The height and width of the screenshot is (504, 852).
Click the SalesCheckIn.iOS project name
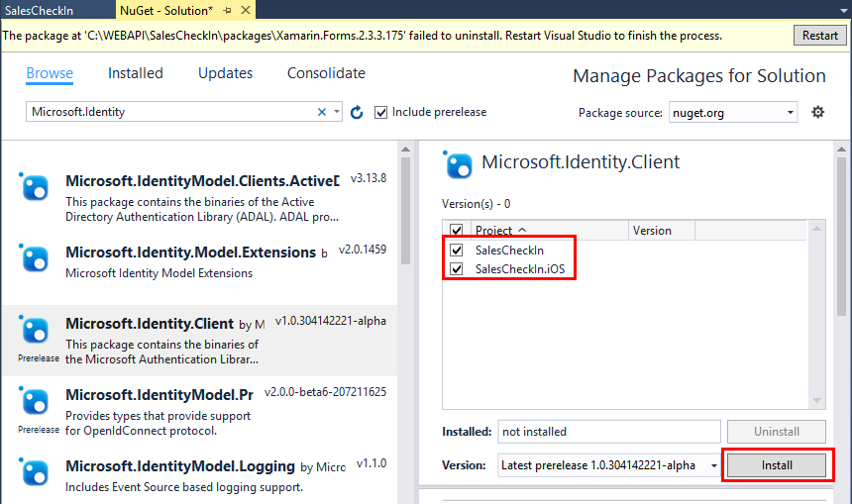(520, 269)
